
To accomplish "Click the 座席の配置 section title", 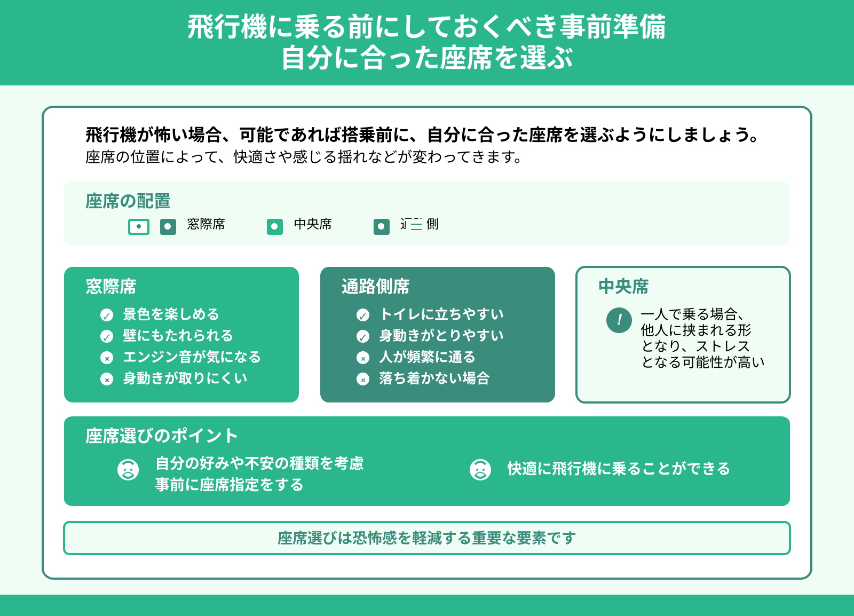I will coord(128,201).
